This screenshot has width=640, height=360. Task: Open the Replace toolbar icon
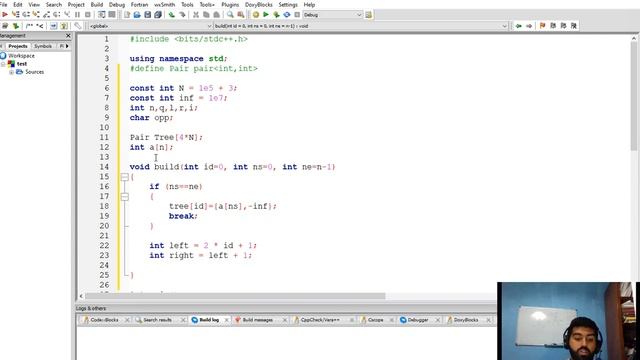(x=241, y=15)
